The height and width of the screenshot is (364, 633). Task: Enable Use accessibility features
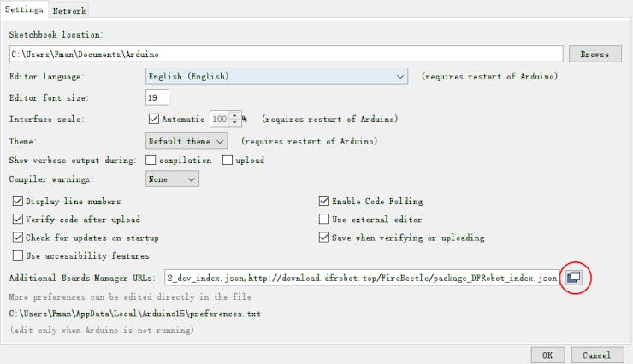click(18, 255)
